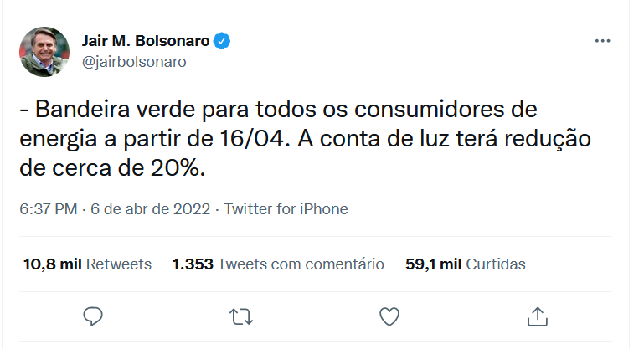Click the display name Jair M. Bolsonaro
644x349 pixels.
pyautogui.click(x=145, y=42)
